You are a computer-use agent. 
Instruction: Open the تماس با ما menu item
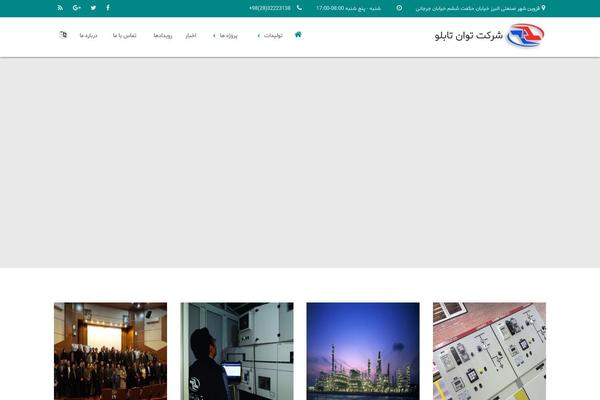[x=124, y=36]
